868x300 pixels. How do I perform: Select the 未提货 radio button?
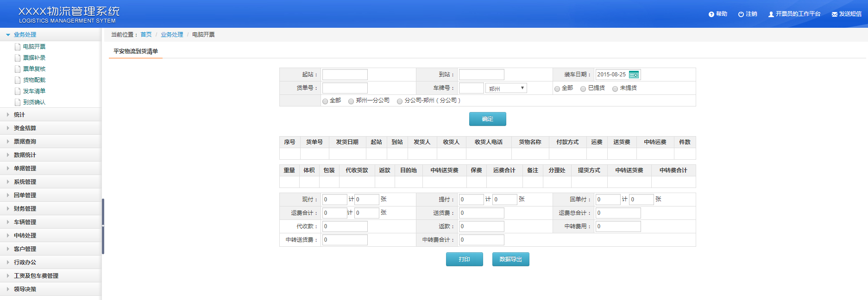(615, 88)
